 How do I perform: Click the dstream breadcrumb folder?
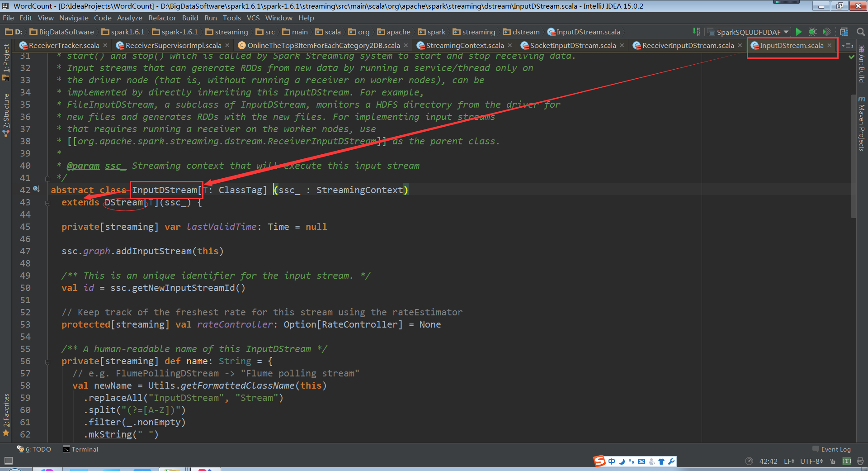(521, 32)
